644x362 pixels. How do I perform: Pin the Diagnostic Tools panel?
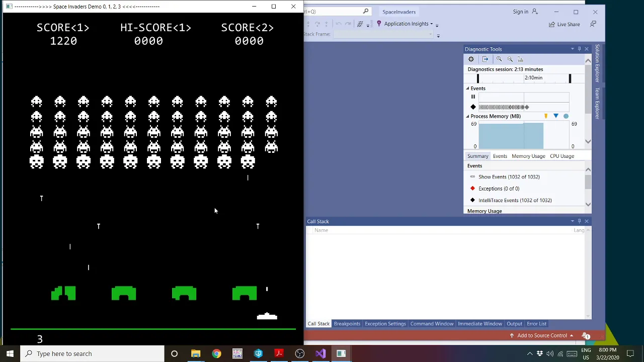579,49
